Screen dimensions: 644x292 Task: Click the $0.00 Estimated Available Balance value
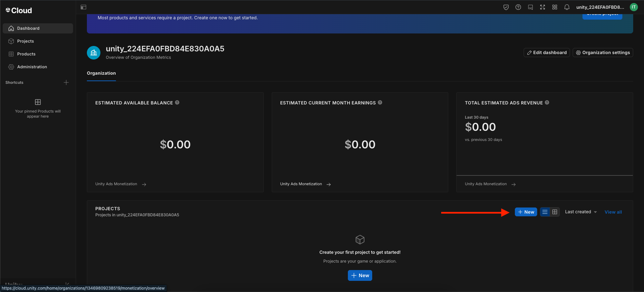(175, 145)
